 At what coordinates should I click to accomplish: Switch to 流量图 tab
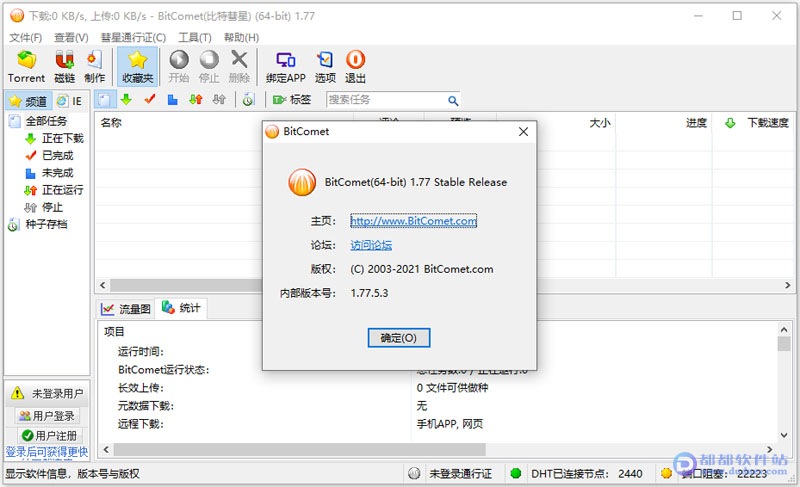click(126, 309)
